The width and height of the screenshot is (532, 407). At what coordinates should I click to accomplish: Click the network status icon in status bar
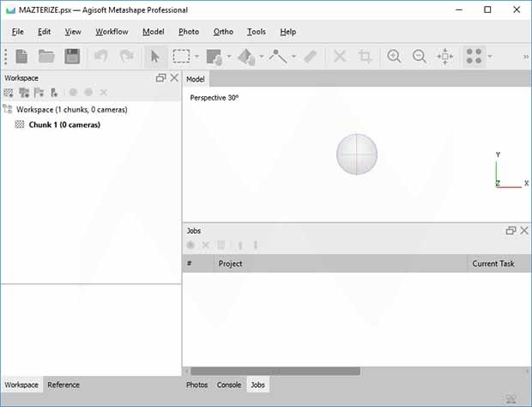point(511,399)
